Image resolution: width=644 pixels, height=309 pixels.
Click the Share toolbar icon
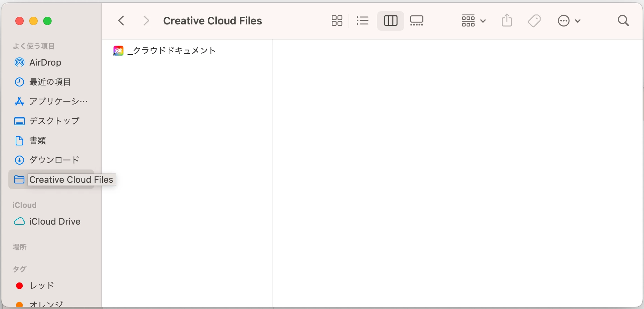click(x=507, y=21)
